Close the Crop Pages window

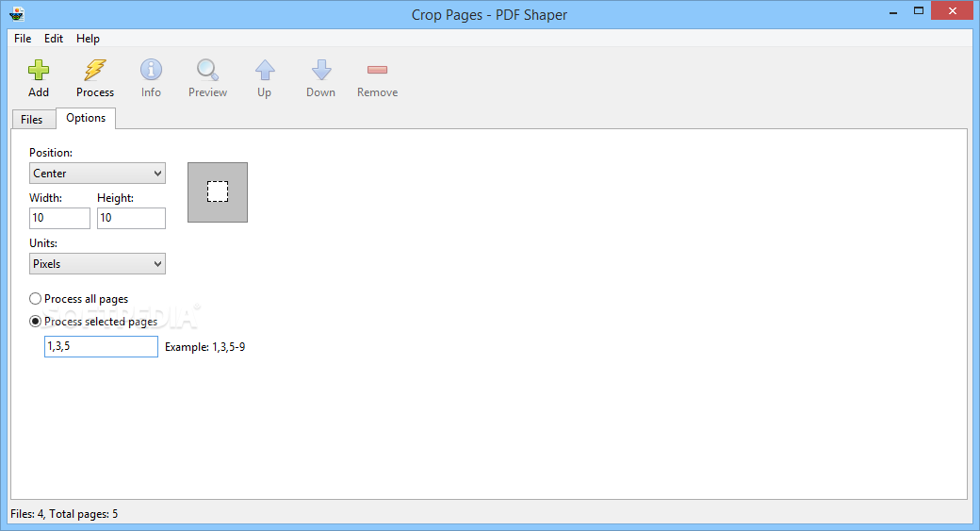[x=953, y=10]
